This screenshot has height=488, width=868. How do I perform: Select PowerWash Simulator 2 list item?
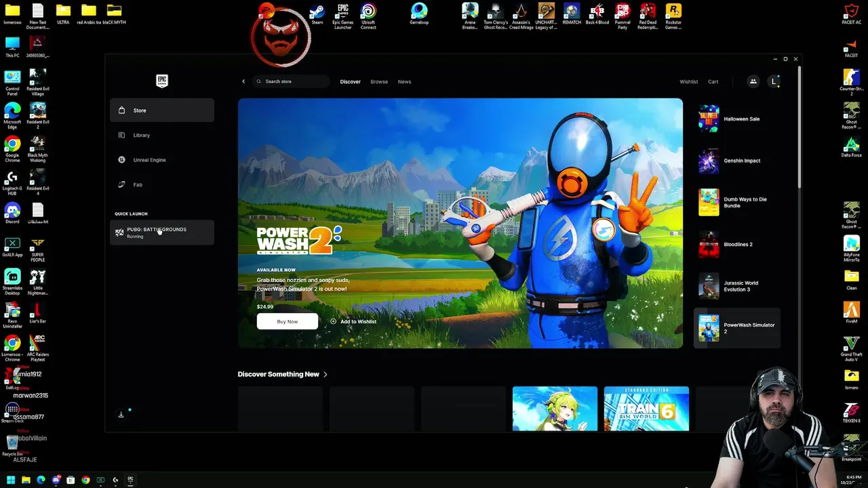[737, 328]
